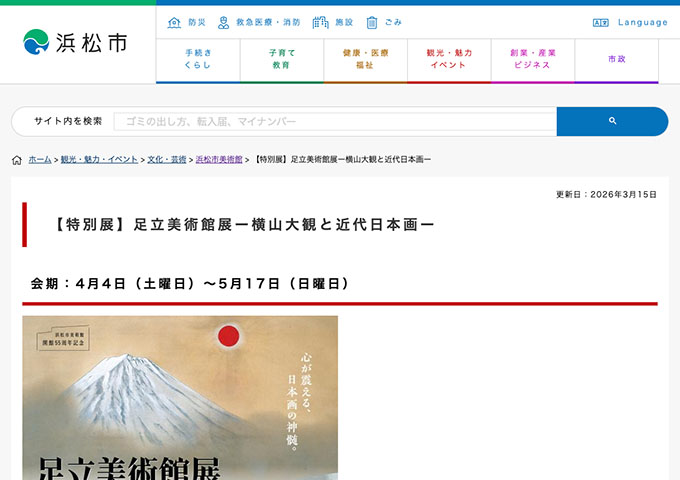This screenshot has width=680, height=480.
Task: Click the breadcrumb home icon
Action: (17, 160)
